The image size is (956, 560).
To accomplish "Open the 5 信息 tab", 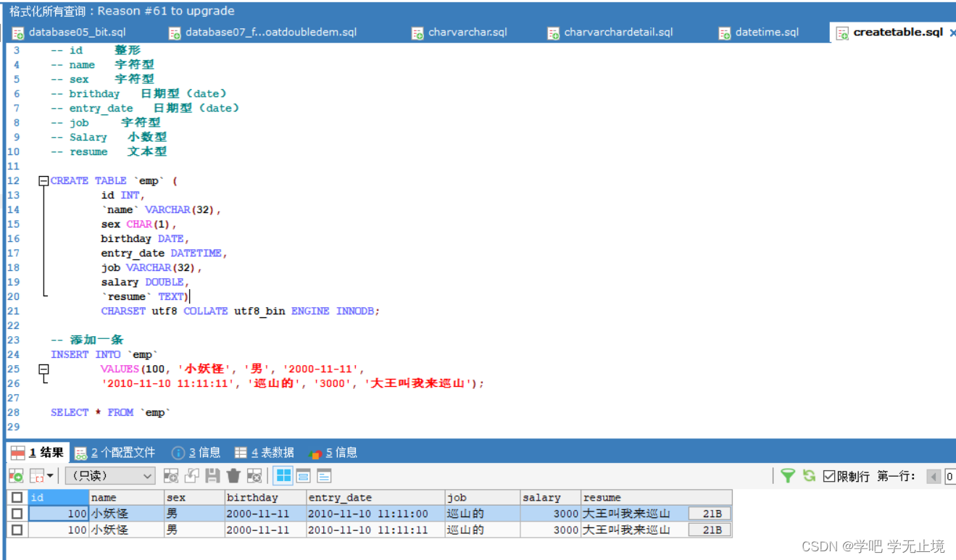I will click(333, 453).
